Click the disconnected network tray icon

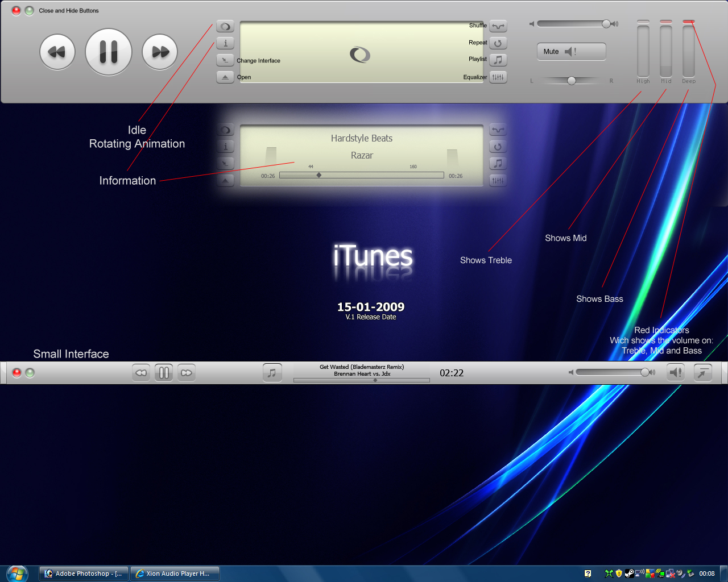point(670,574)
